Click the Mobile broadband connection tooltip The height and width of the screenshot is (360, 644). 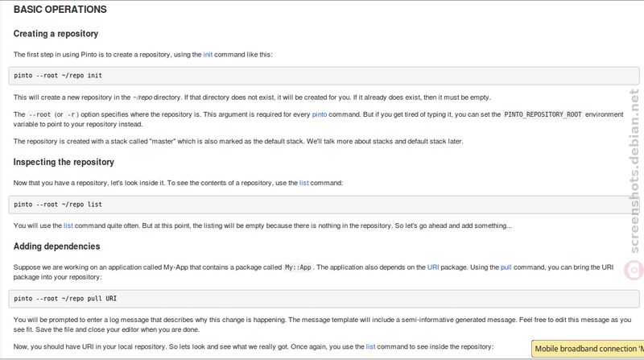coord(588,349)
